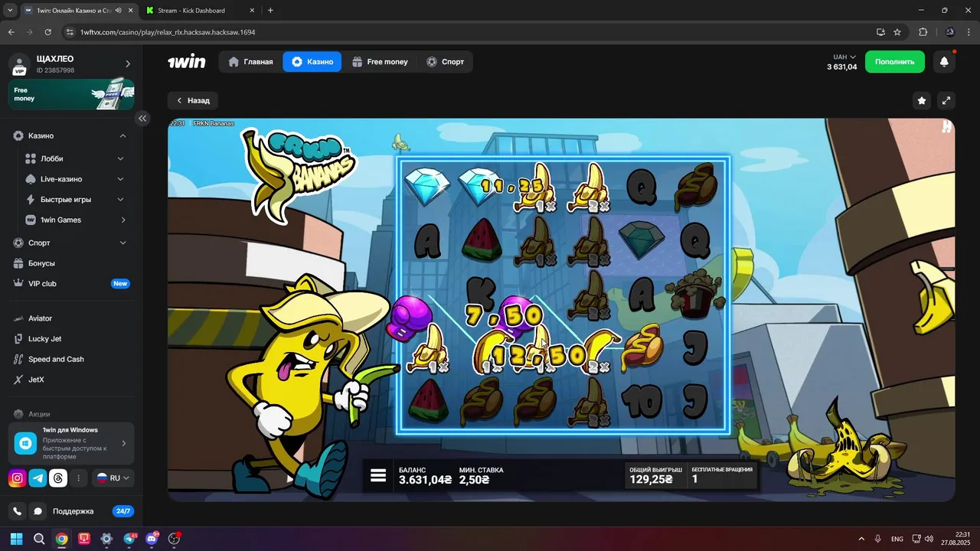This screenshot has width=980, height=551.
Task: Open the game hamburger menu
Action: tap(377, 475)
